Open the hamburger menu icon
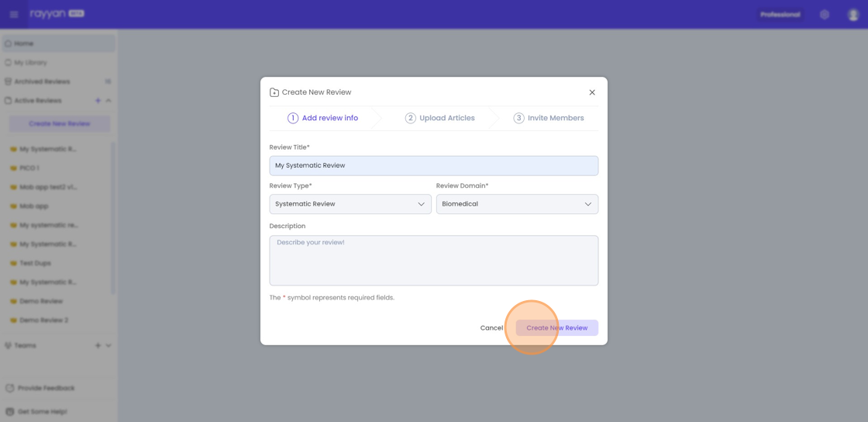 [14, 14]
